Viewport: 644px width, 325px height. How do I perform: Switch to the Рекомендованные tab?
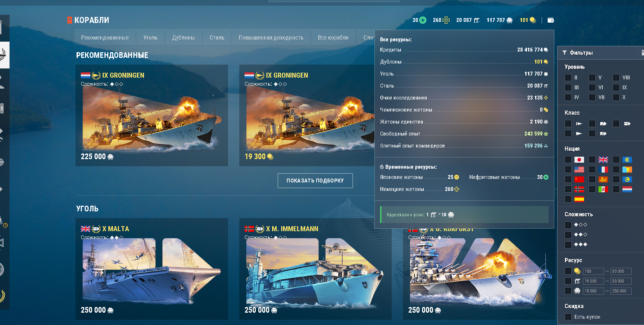click(105, 37)
